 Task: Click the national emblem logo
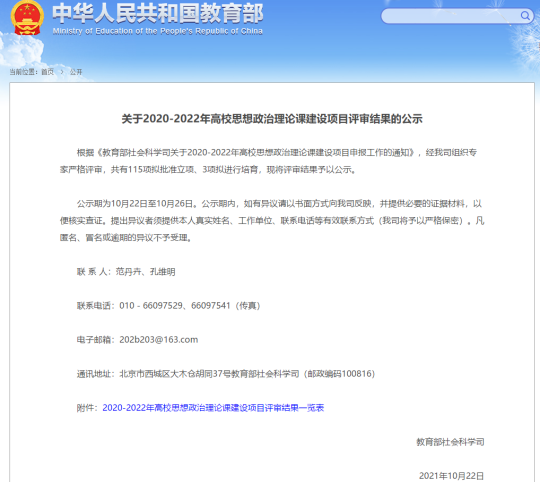coord(27,17)
